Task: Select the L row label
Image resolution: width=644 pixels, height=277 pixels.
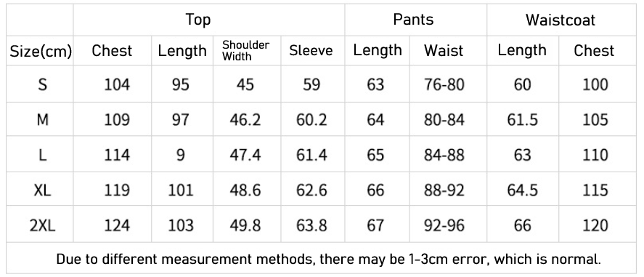Action: point(42,156)
